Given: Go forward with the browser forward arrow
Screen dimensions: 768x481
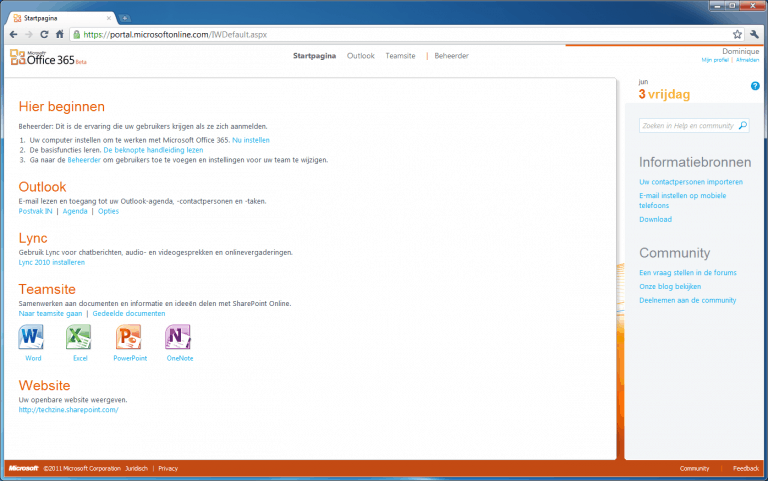Looking at the screenshot, I should (29, 34).
